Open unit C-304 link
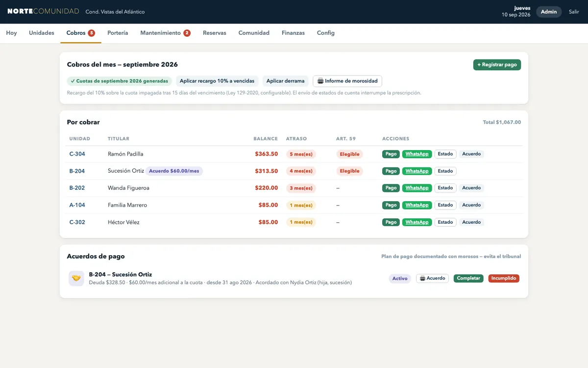The image size is (588, 368). click(x=77, y=154)
